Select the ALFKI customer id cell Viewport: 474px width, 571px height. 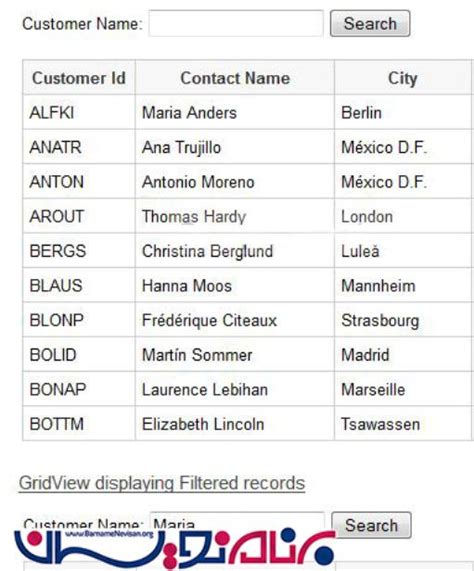click(79, 112)
